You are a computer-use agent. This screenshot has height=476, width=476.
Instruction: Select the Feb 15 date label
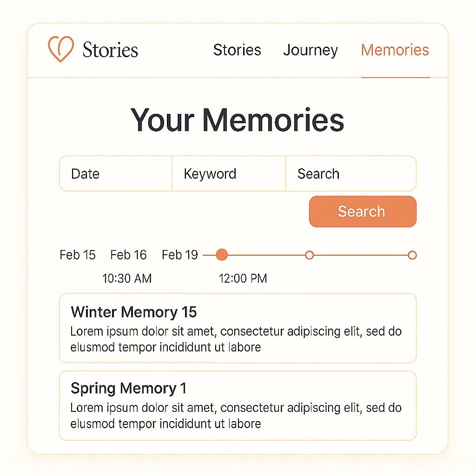[78, 255]
